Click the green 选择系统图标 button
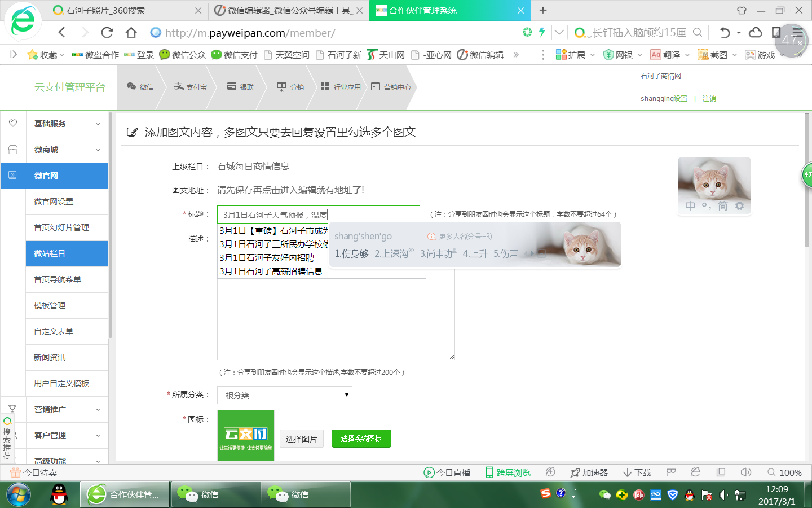Viewport: 812px width, 508px height. coord(361,439)
